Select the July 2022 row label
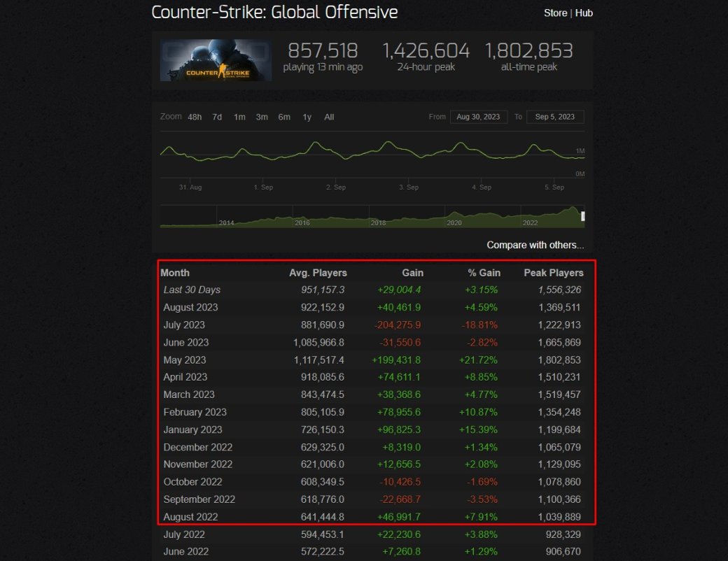 [184, 534]
